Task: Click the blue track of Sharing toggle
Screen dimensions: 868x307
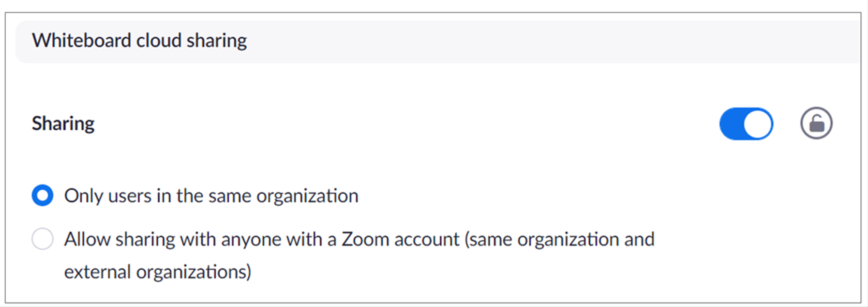Action: [732, 123]
